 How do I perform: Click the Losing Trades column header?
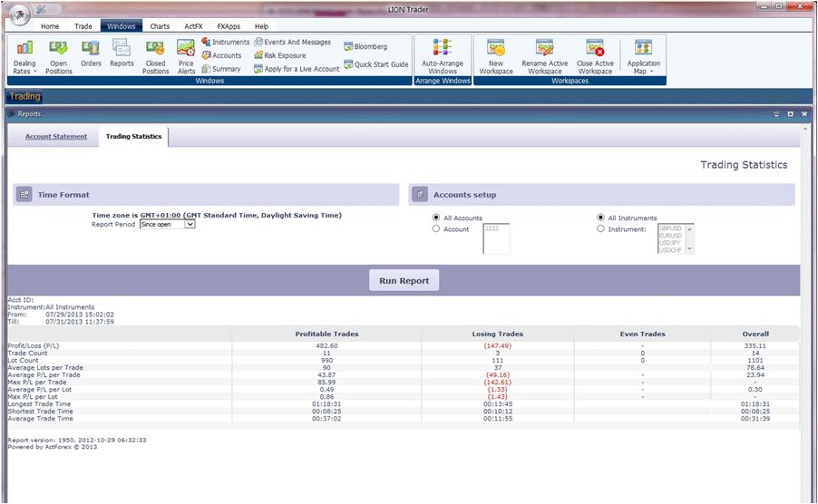[x=497, y=334]
